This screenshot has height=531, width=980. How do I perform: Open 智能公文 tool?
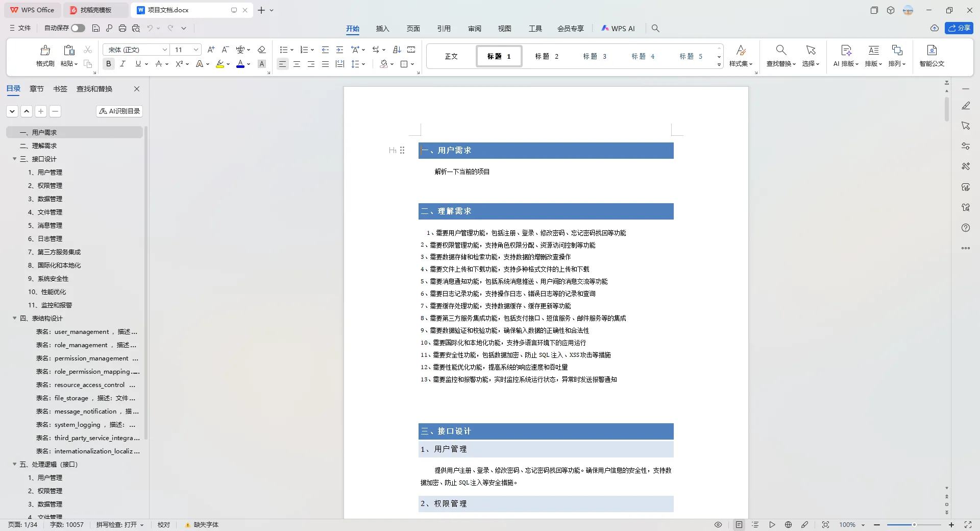pyautogui.click(x=932, y=55)
